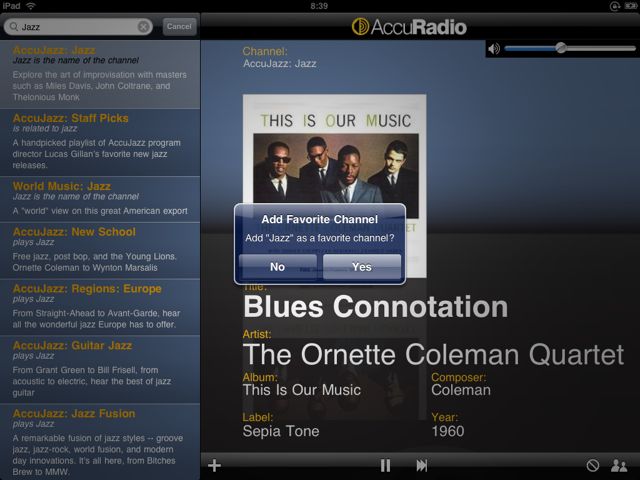Viewport: 640px width, 480px height.
Task: Open the AccuJazz: Staff Picks channel
Action: 100,142
